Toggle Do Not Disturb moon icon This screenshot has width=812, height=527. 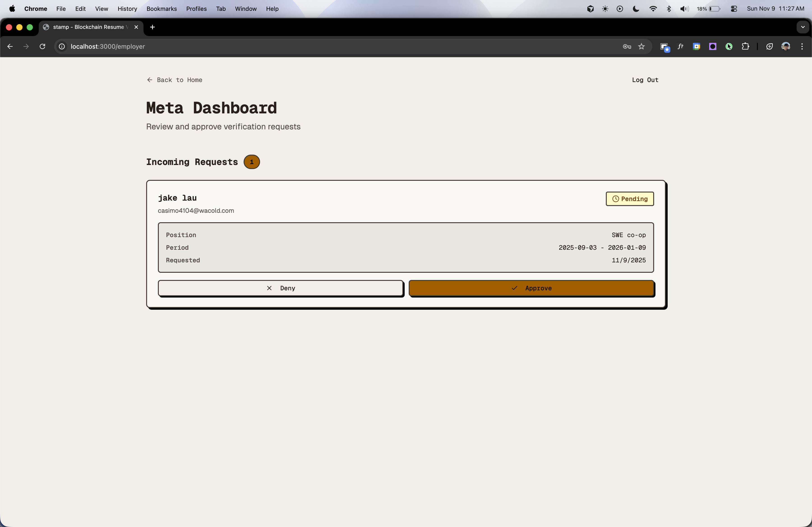click(636, 9)
